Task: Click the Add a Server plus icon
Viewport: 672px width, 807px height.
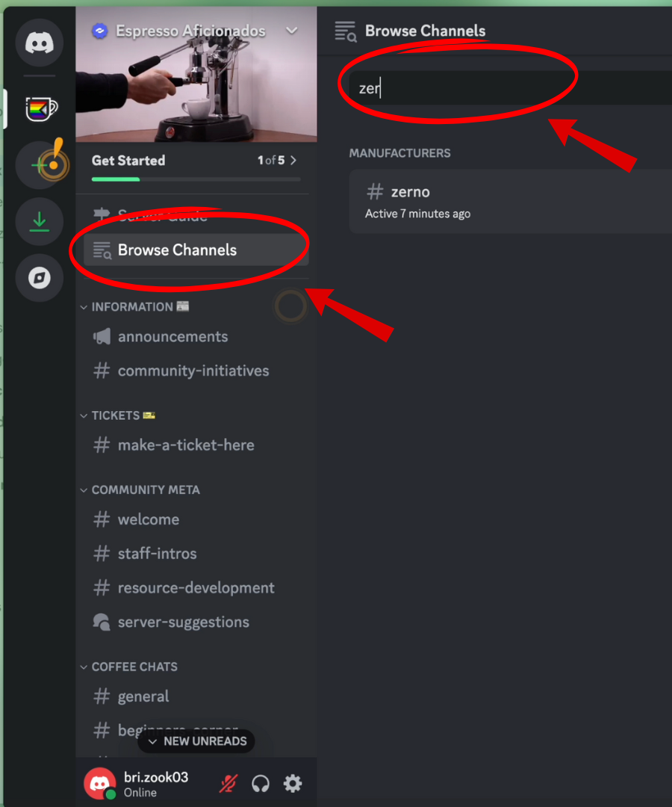Action: tap(40, 165)
